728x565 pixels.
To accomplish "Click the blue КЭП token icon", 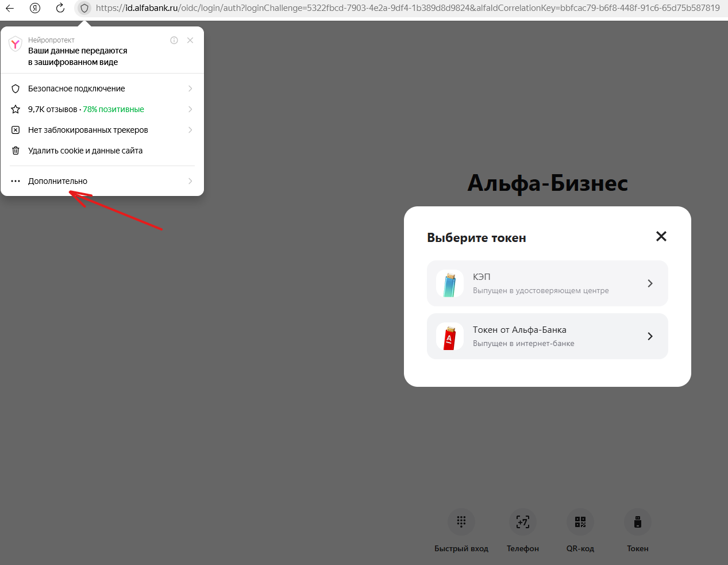I will pos(450,283).
